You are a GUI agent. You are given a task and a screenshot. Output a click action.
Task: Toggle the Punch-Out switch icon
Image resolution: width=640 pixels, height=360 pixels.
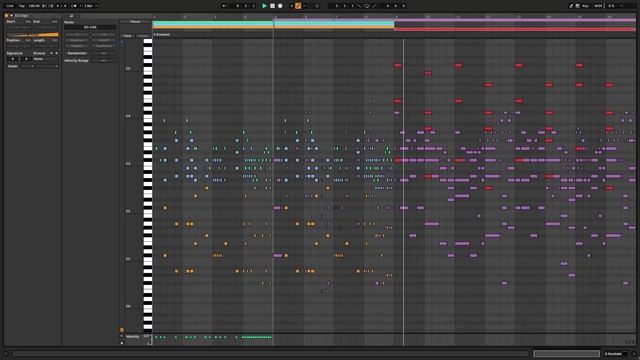(x=374, y=6)
